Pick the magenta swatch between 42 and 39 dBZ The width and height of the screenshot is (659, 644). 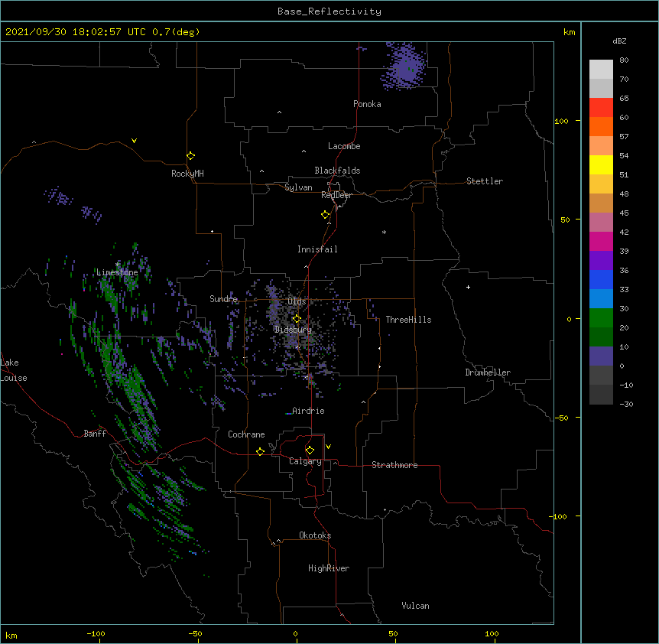coord(601,241)
